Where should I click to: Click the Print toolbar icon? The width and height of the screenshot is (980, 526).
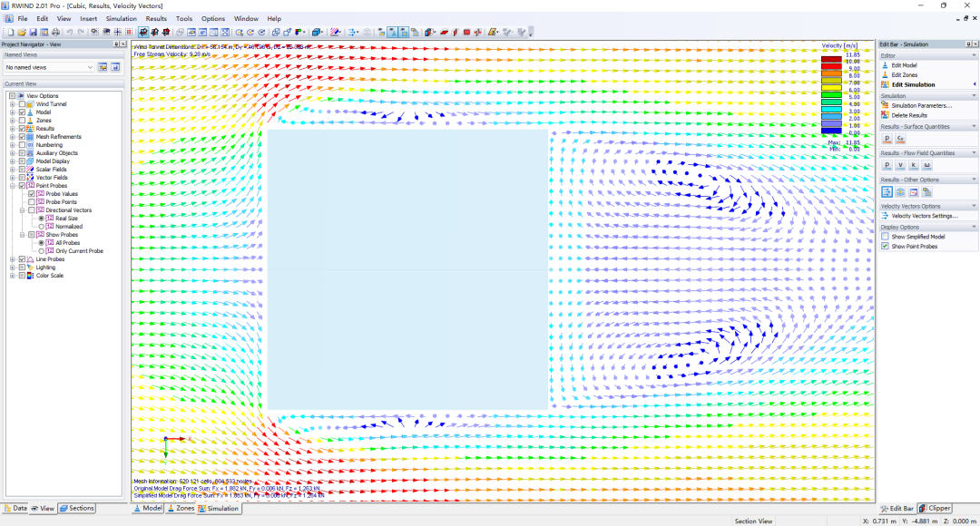[55, 32]
